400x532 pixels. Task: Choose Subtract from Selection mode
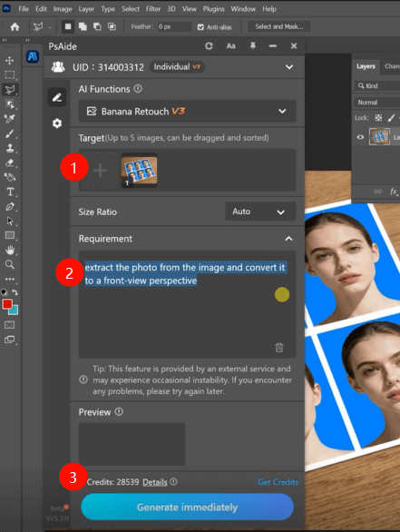(97, 27)
